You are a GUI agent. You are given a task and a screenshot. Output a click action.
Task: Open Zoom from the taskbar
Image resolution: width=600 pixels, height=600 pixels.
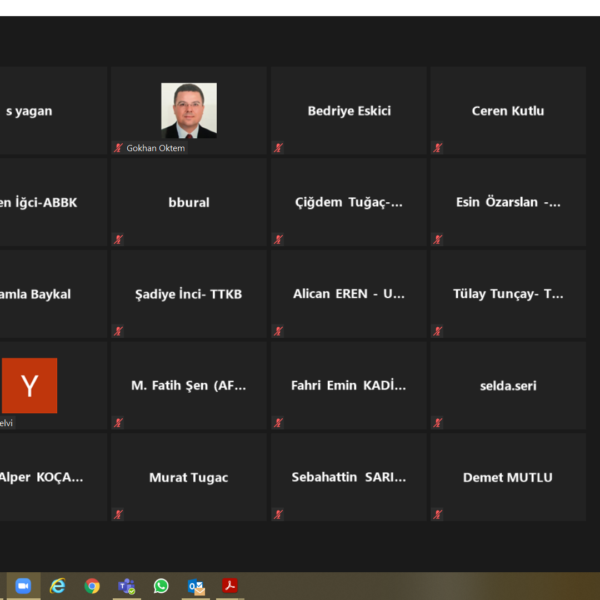tap(23, 586)
